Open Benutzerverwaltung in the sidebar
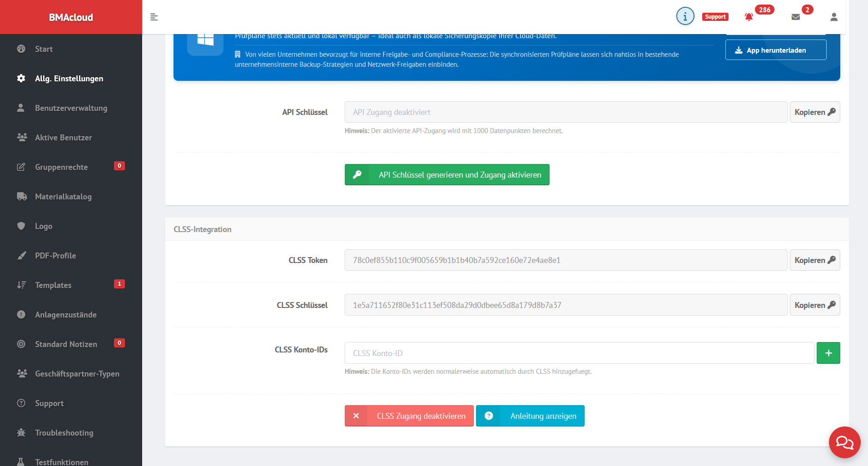This screenshot has height=466, width=868. click(x=71, y=108)
